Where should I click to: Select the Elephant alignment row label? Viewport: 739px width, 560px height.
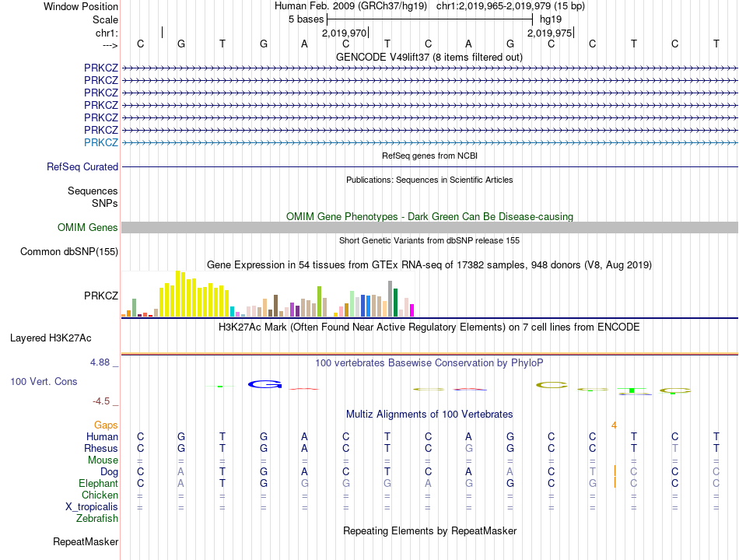pyautogui.click(x=99, y=484)
